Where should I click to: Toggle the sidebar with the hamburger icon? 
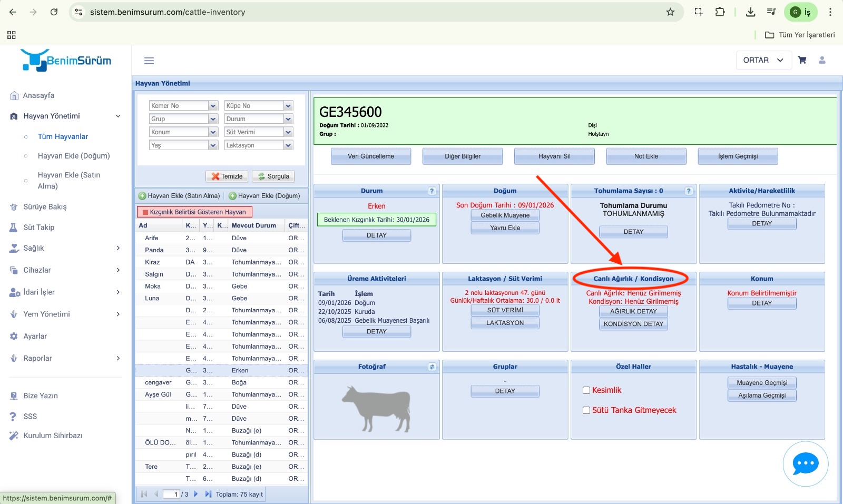(149, 61)
